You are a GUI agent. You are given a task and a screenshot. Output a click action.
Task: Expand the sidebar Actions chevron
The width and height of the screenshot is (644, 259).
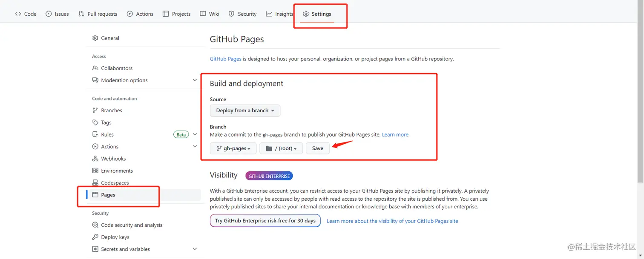[195, 146]
